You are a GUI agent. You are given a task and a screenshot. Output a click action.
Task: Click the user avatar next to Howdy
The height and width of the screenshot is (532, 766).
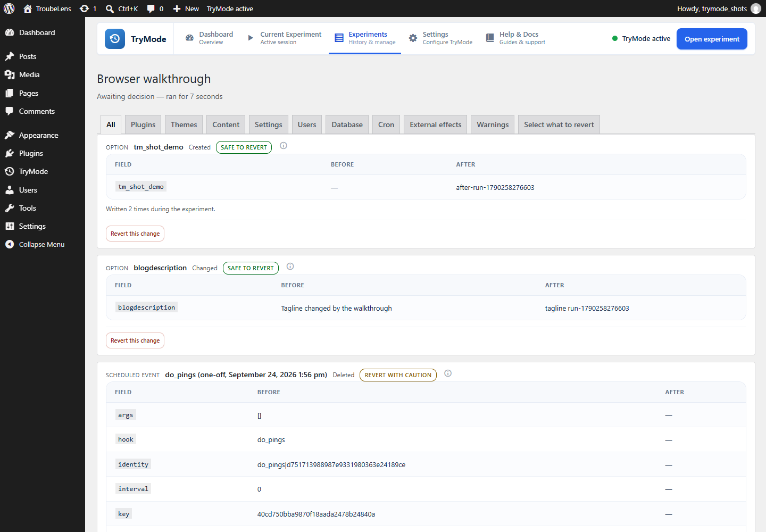click(756, 9)
